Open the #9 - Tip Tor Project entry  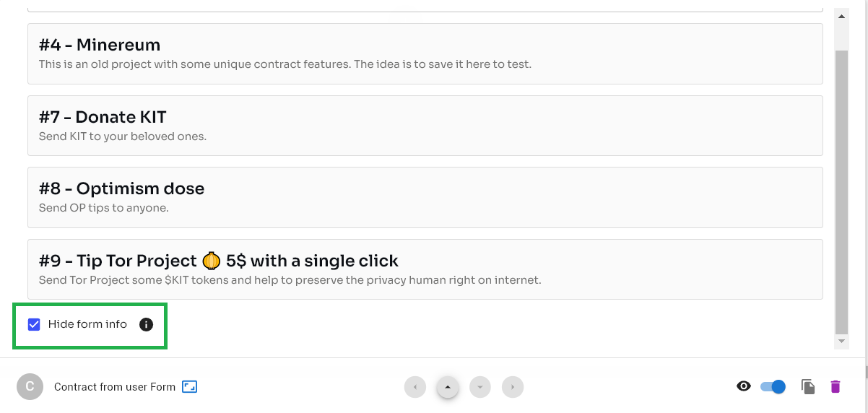425,269
